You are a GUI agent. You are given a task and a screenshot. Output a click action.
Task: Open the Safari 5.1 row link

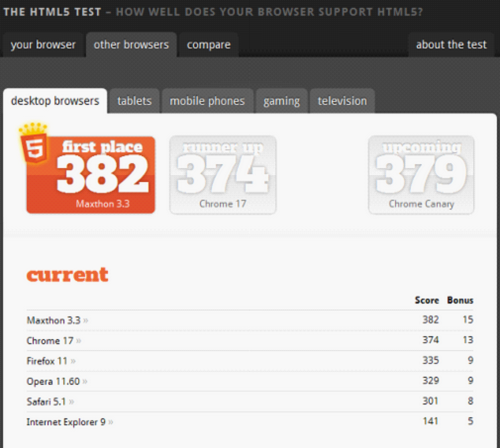46,402
